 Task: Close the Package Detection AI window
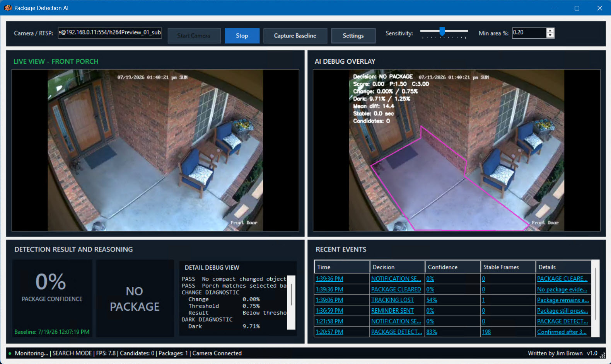[600, 8]
